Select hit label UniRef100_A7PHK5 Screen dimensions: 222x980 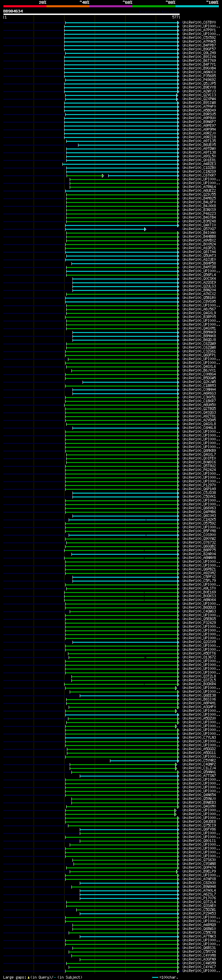(199, 41)
